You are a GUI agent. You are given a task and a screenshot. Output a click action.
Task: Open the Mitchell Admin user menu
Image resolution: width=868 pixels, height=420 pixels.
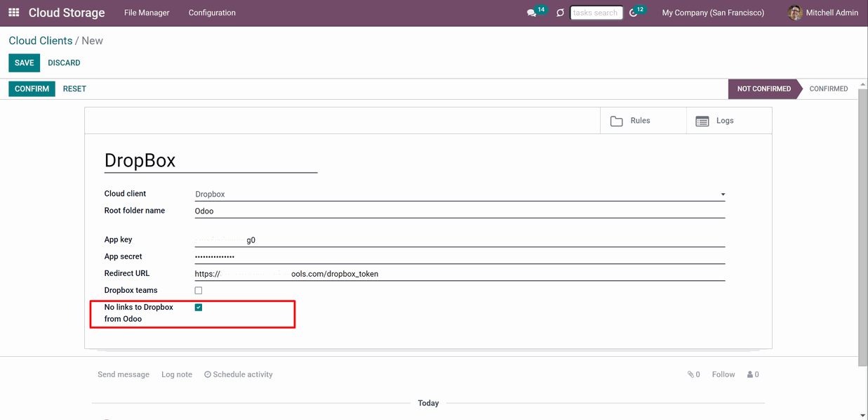[x=823, y=13]
